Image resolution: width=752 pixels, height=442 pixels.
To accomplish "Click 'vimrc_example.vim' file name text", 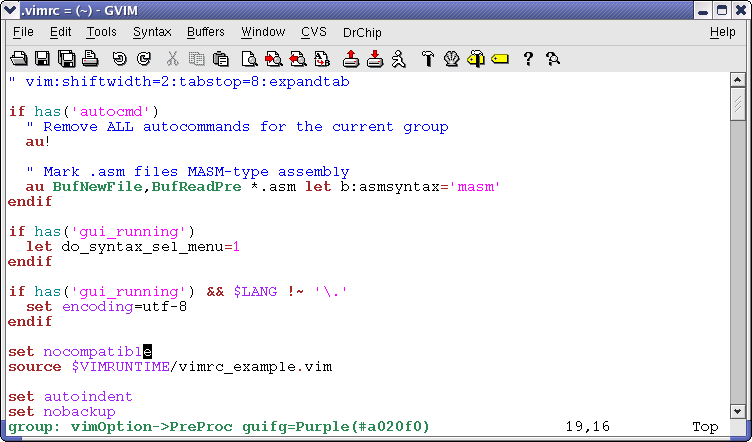I will pos(255,367).
